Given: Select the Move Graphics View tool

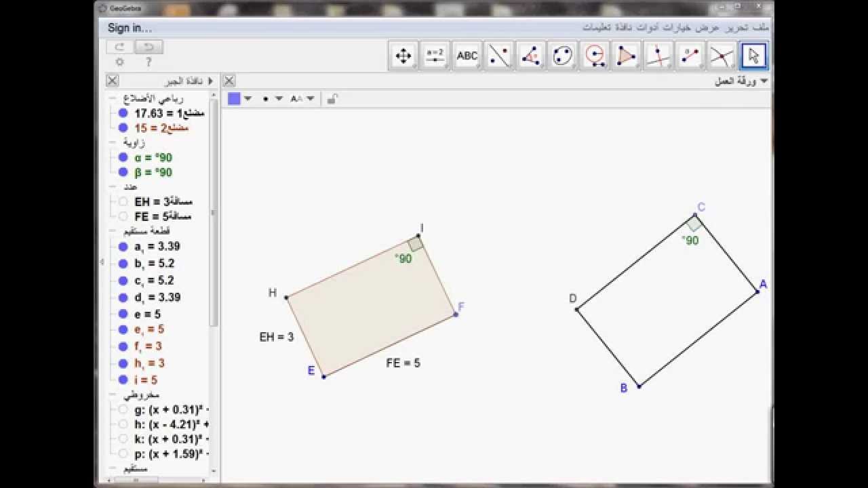Looking at the screenshot, I should click(x=403, y=56).
